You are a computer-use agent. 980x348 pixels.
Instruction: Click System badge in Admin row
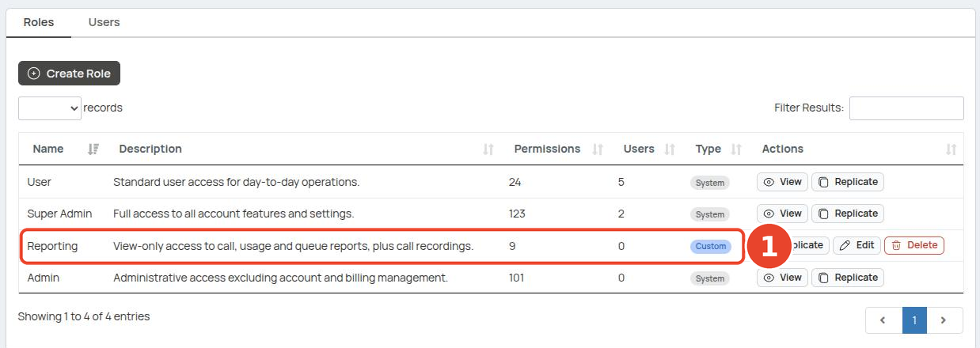click(710, 278)
